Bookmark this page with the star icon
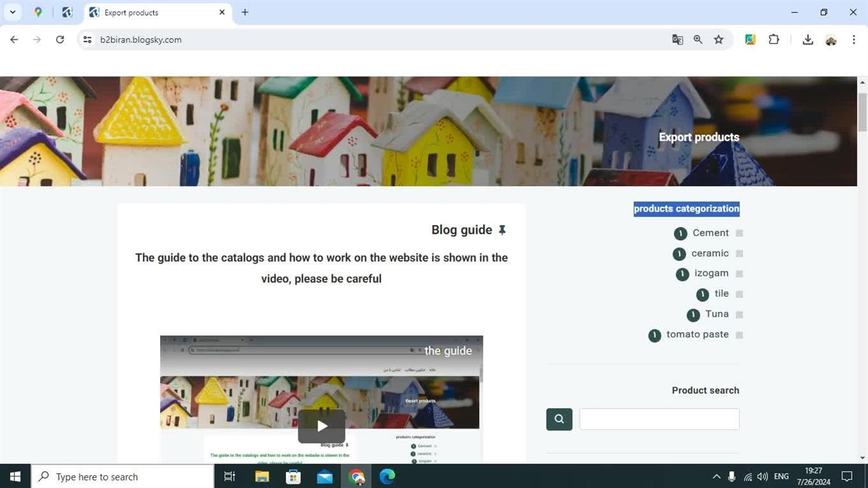The height and width of the screenshot is (488, 868). coord(719,40)
